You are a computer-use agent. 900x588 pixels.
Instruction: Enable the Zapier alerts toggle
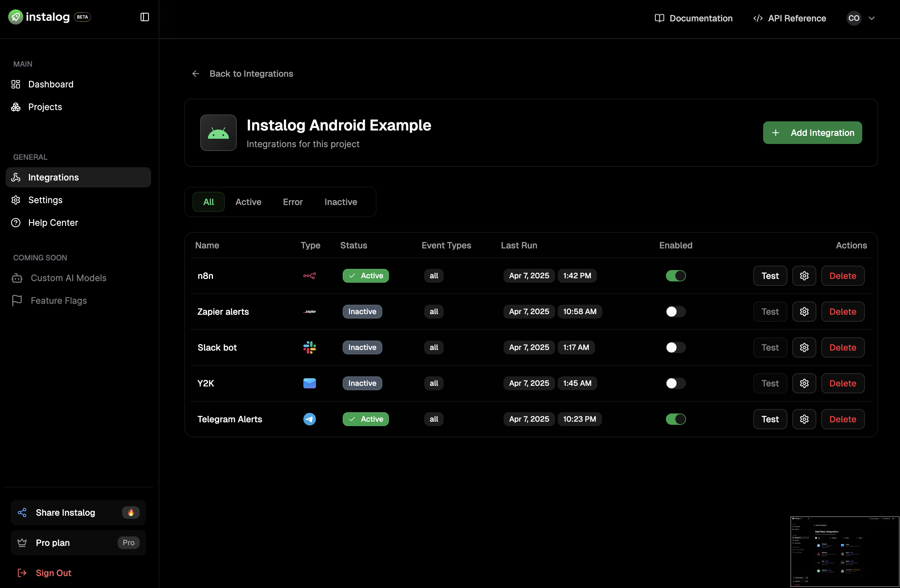[x=675, y=312]
